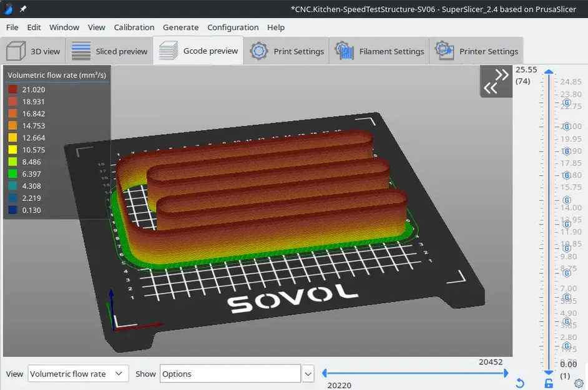Open the Generate menu
Image resolution: width=588 pixels, height=390 pixels.
click(x=180, y=27)
